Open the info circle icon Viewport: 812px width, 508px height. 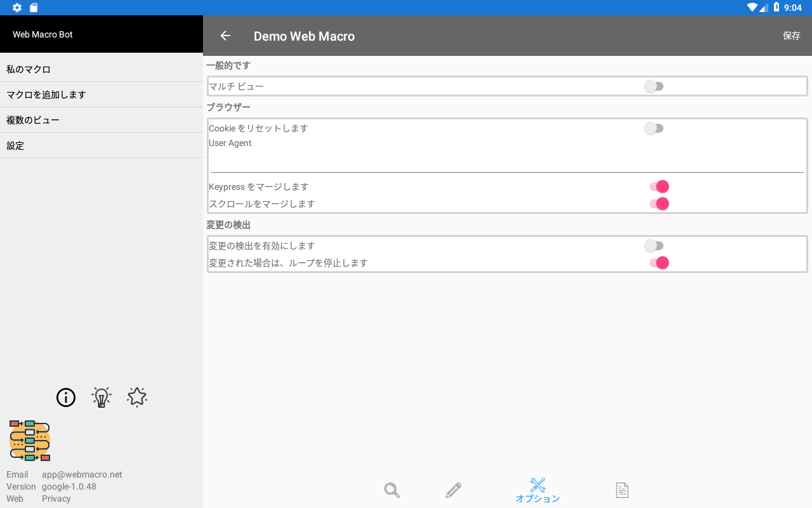tap(66, 398)
